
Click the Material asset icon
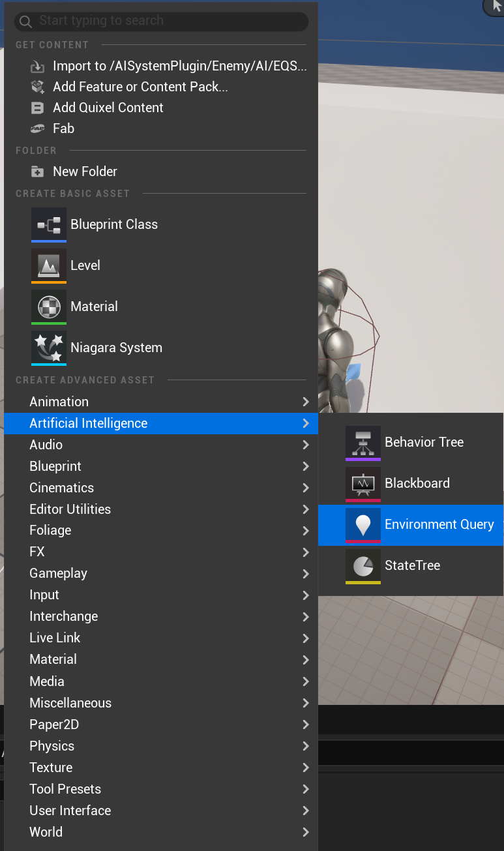(49, 306)
